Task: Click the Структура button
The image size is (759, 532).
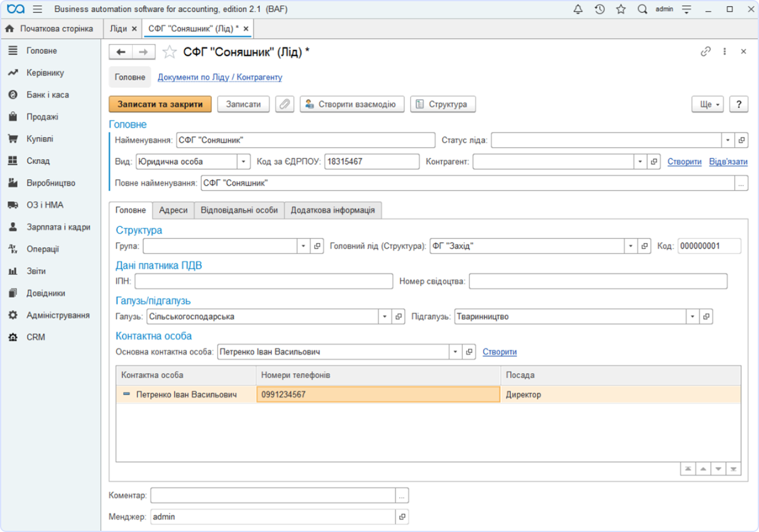Action: click(x=443, y=104)
